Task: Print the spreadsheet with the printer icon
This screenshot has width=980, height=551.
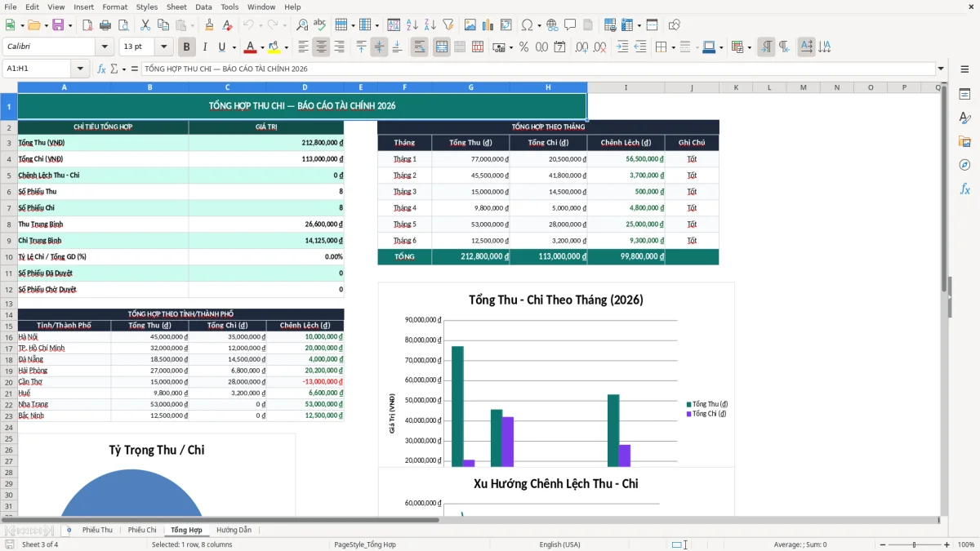Action: [x=106, y=25]
